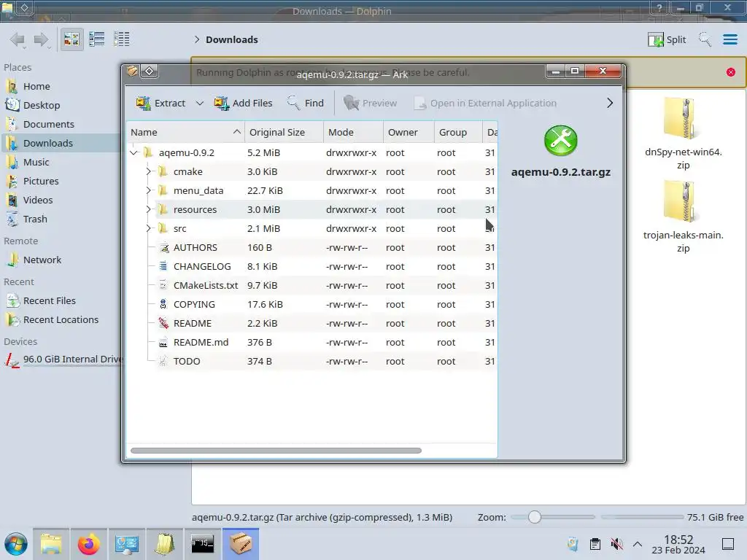
Task: Select the CHANGELOG file icon
Action: click(x=163, y=266)
